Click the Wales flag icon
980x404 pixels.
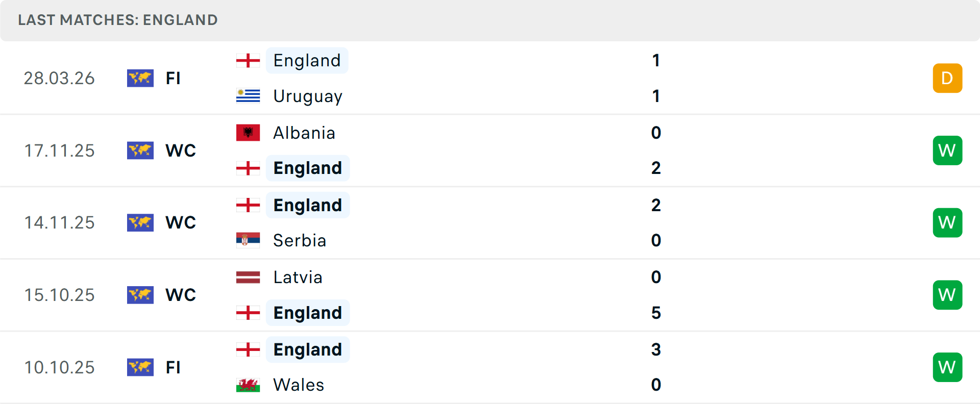(x=248, y=385)
